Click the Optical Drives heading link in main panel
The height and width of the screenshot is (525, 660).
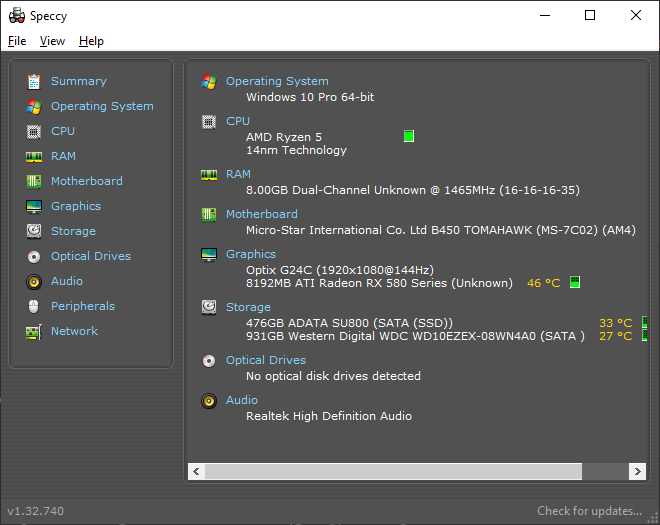click(x=266, y=360)
